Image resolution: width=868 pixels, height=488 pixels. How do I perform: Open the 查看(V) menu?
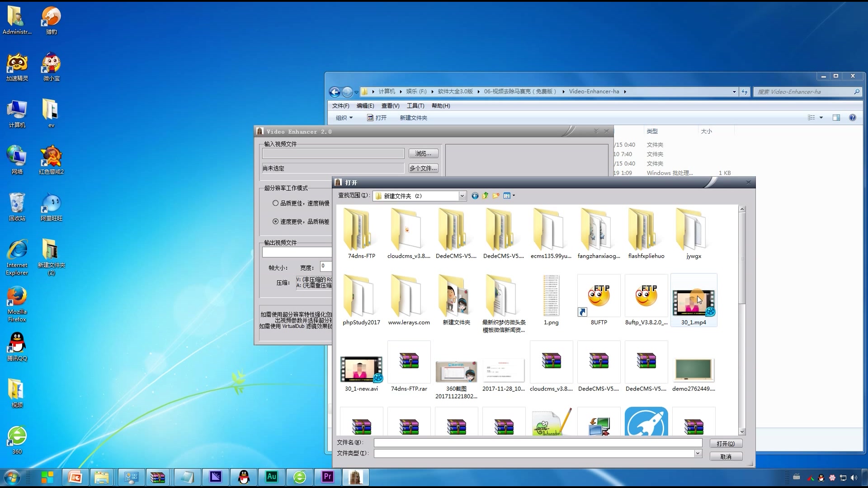pyautogui.click(x=390, y=106)
